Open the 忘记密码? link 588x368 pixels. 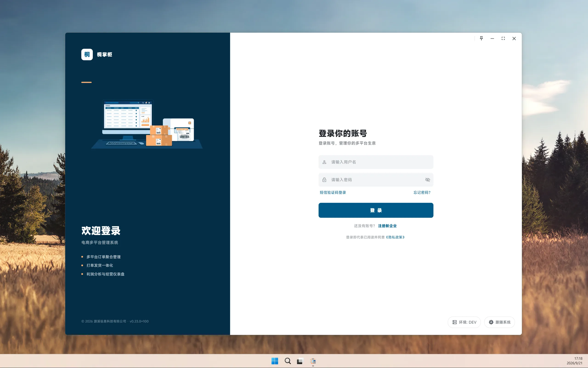tap(422, 193)
